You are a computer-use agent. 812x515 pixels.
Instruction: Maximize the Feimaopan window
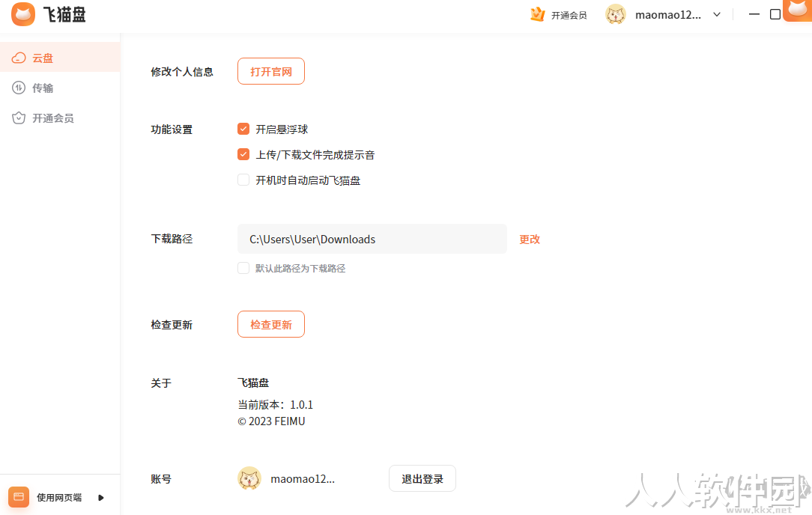(x=775, y=14)
